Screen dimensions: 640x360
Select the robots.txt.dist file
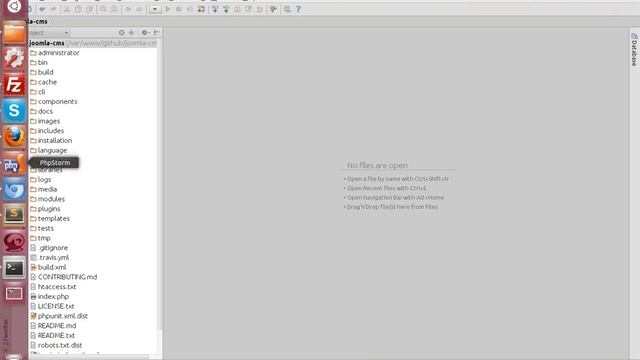point(56,345)
